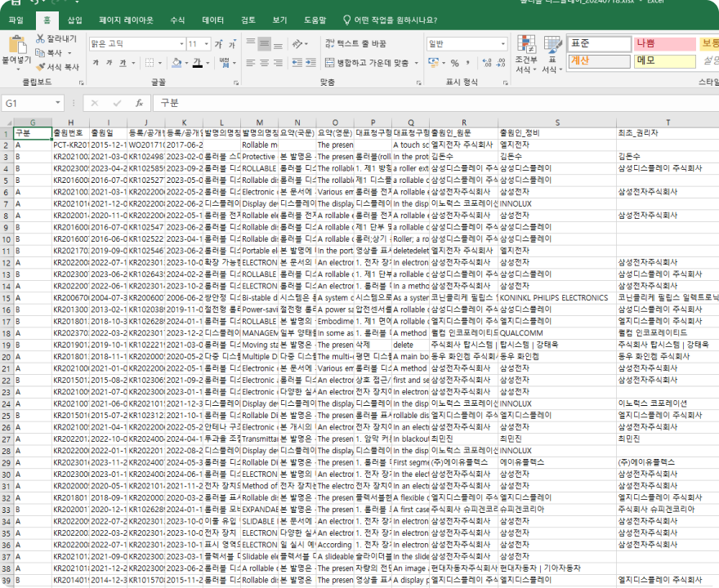
Task: Toggle bold formatting
Action: (x=96, y=63)
